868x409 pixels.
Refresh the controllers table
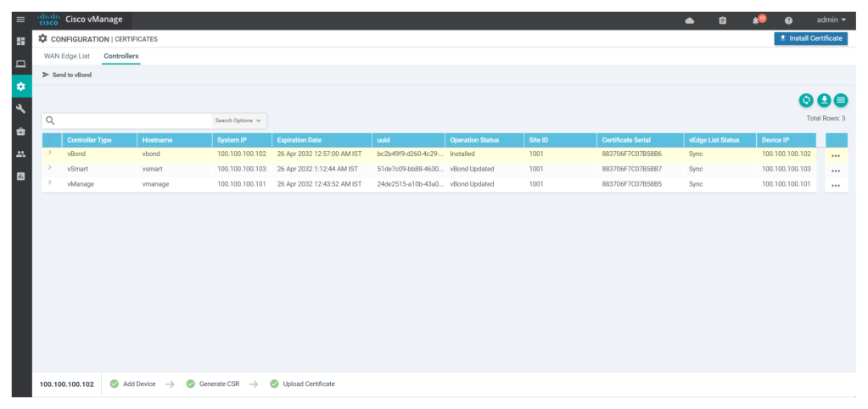[806, 100]
